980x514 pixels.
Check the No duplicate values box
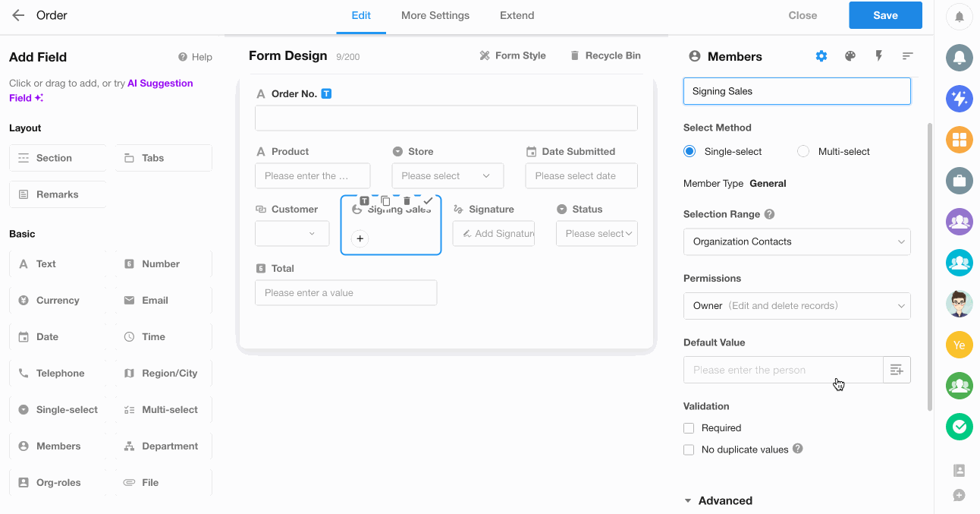pyautogui.click(x=689, y=449)
